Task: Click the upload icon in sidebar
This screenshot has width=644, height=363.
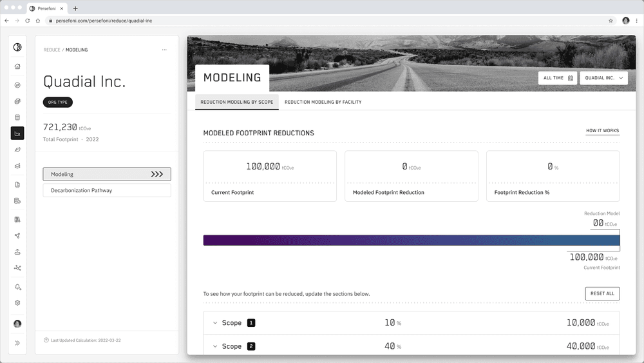Action: [x=17, y=251]
